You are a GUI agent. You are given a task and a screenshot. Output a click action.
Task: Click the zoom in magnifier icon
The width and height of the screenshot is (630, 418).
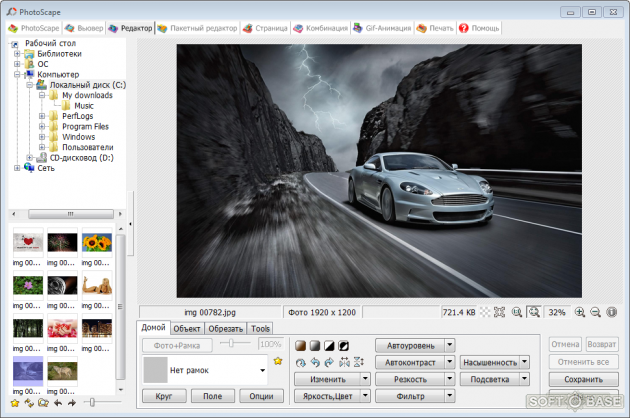pos(579,312)
